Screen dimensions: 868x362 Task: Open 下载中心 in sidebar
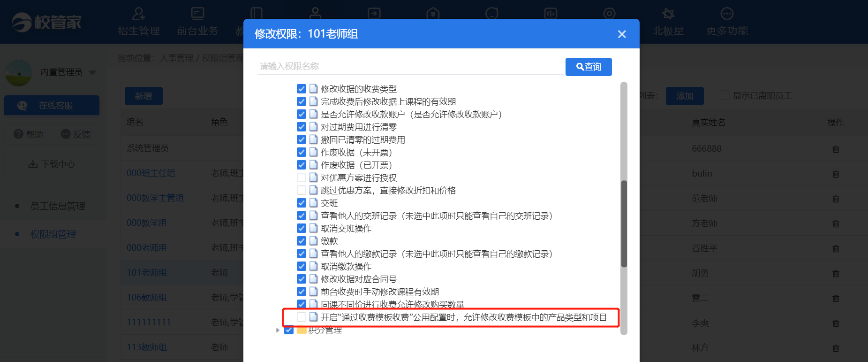tap(52, 164)
